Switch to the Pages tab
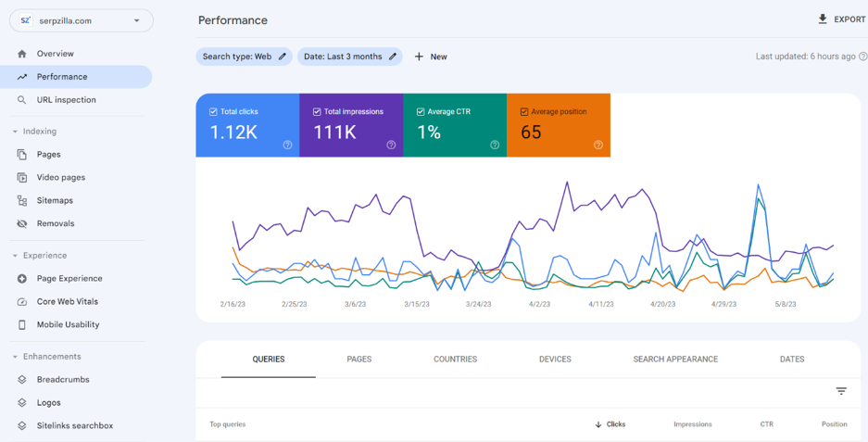 pos(359,359)
